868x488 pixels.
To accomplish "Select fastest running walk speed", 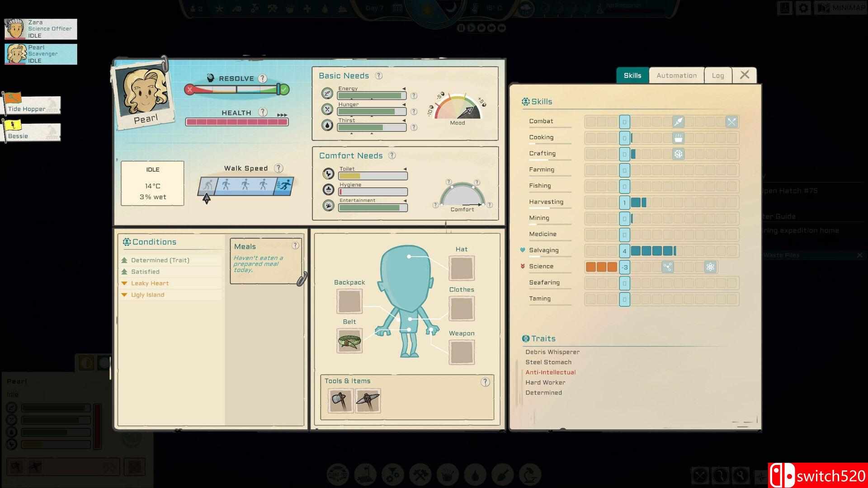I will click(283, 186).
